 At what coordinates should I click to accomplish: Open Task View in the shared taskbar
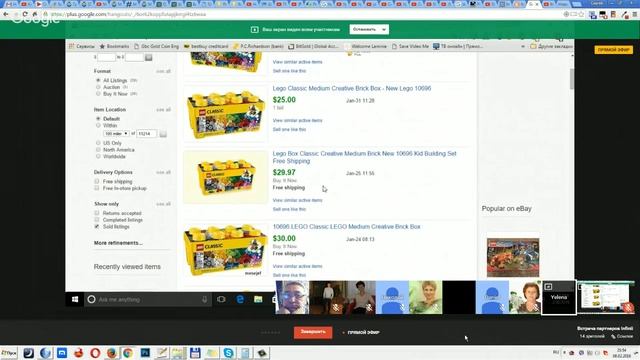point(221,300)
